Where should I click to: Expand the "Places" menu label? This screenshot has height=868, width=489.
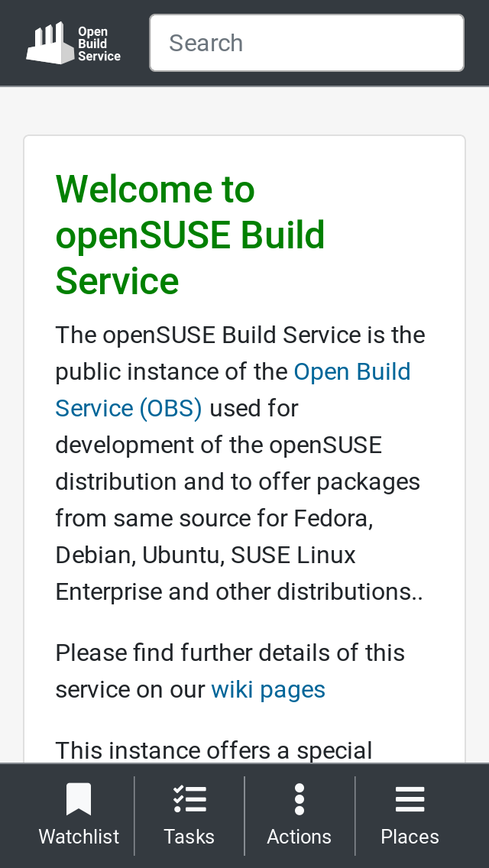point(410,837)
